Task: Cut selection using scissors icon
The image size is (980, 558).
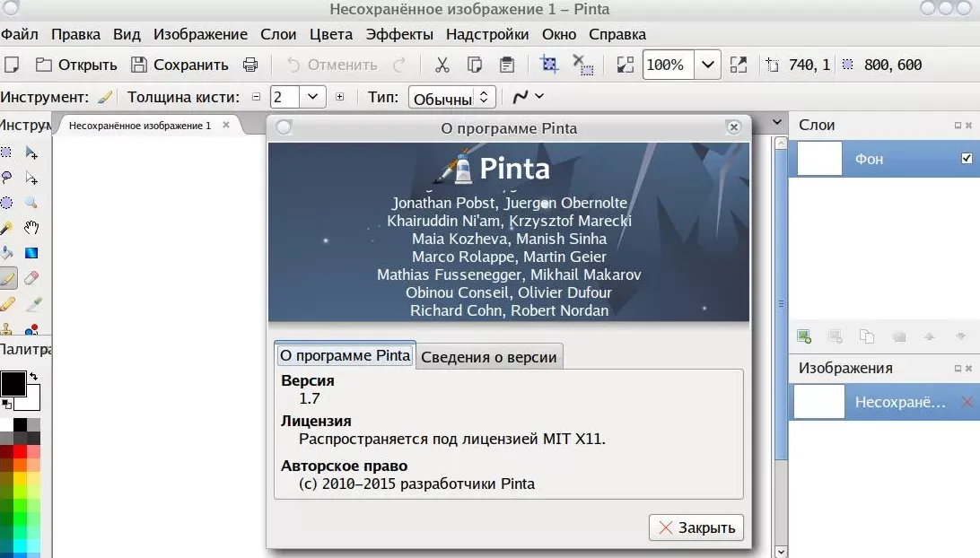Action: [x=442, y=65]
